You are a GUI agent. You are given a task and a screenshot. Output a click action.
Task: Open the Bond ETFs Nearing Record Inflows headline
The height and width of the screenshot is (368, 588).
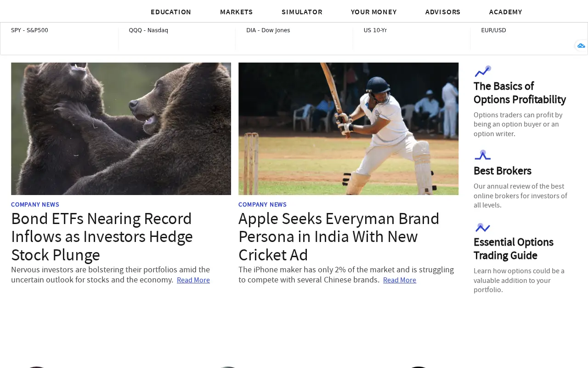[102, 236]
